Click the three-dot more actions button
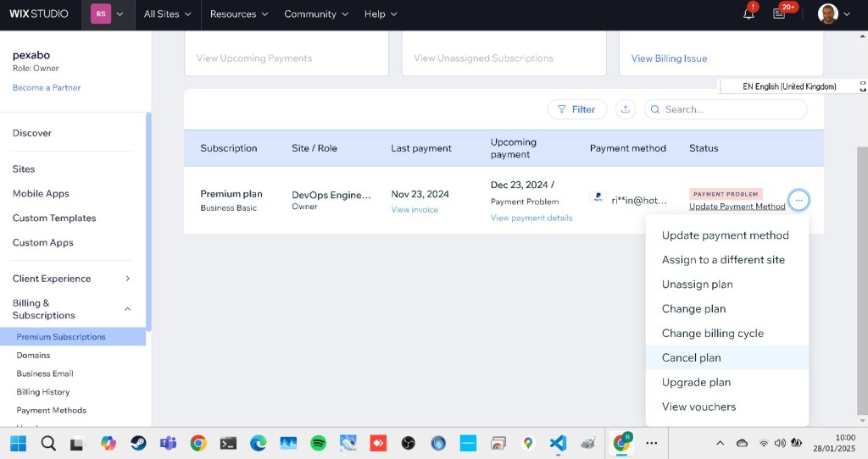Viewport: 868px width, 459px height. click(x=798, y=200)
